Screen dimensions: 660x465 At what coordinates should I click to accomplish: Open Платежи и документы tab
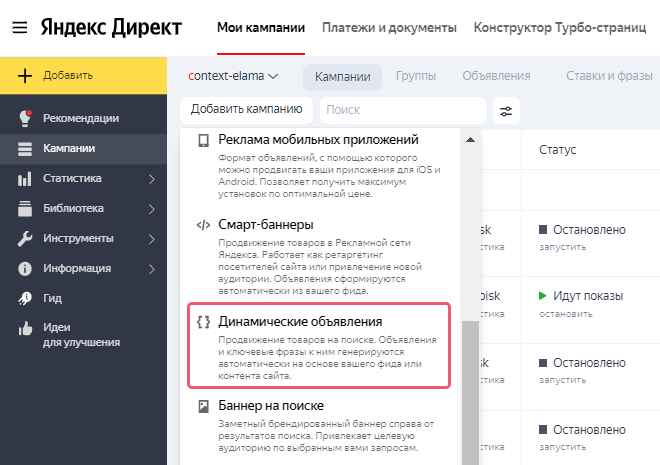pos(389,28)
